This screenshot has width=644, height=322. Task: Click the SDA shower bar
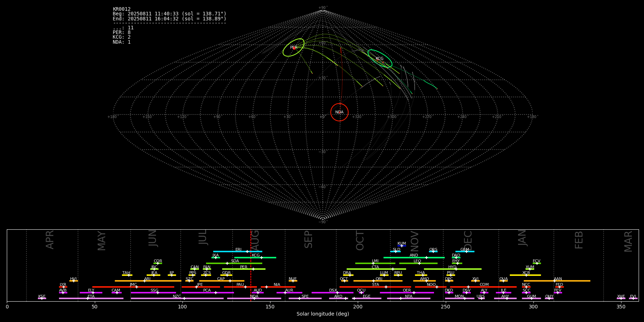point(234,263)
